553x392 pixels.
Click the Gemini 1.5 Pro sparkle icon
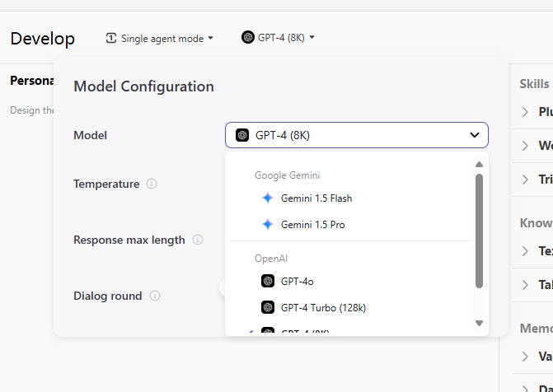[x=267, y=224]
